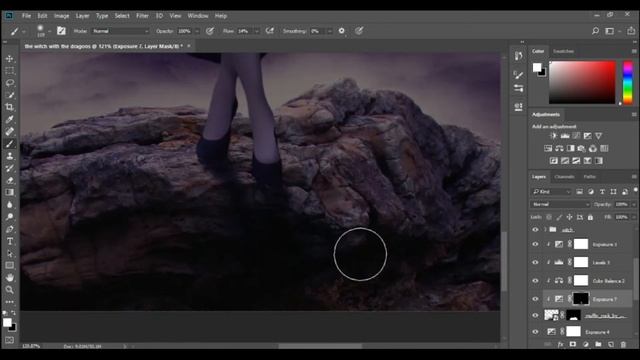Pick a color in the red color field
640x360 pixels.
582,82
